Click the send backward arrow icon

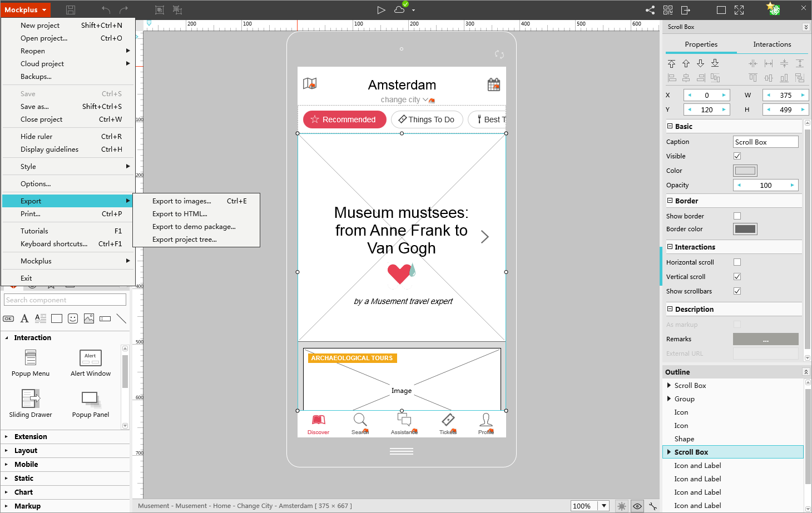tap(700, 63)
